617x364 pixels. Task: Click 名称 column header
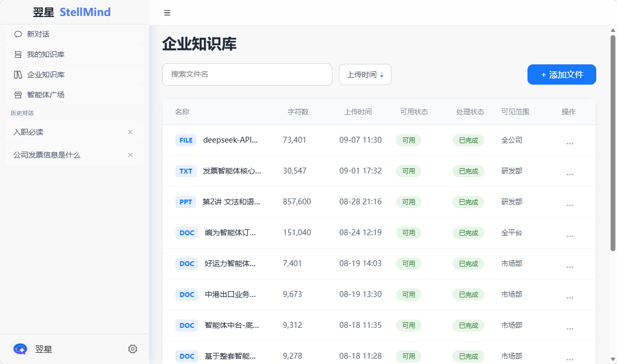[182, 112]
